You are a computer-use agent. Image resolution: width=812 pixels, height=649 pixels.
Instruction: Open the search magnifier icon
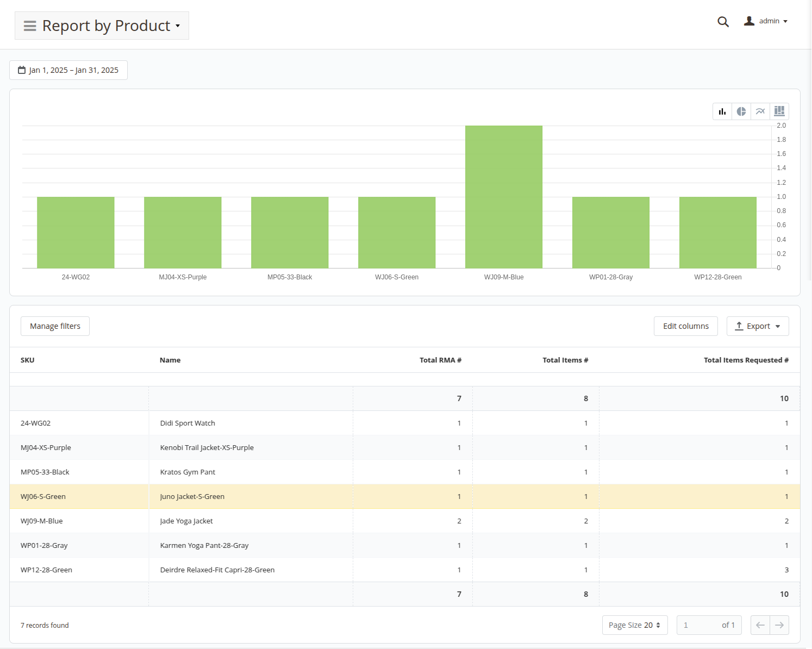tap(723, 21)
